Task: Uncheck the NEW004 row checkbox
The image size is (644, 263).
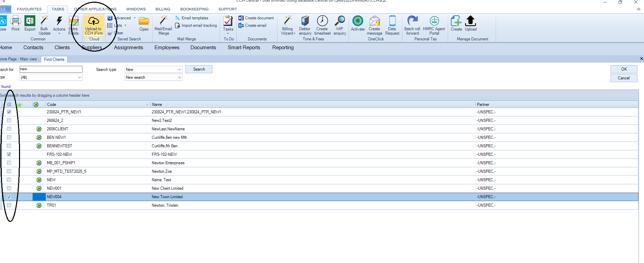Action: pyautogui.click(x=9, y=197)
